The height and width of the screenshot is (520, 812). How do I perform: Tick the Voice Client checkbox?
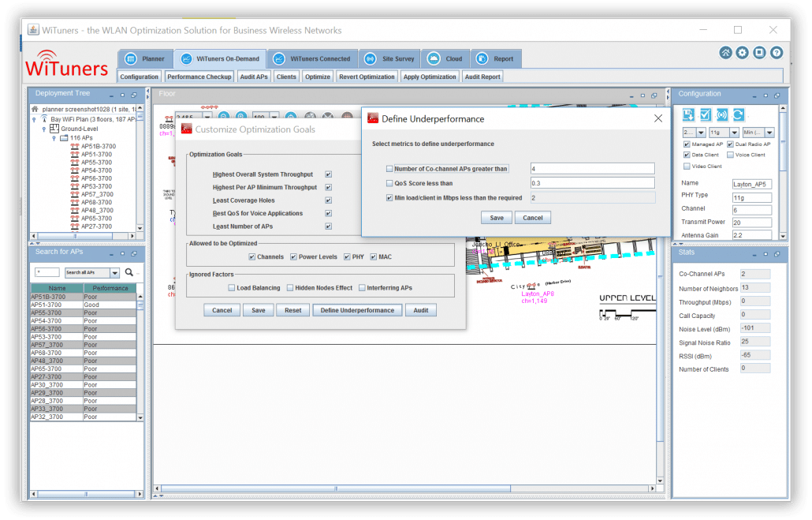(730, 155)
